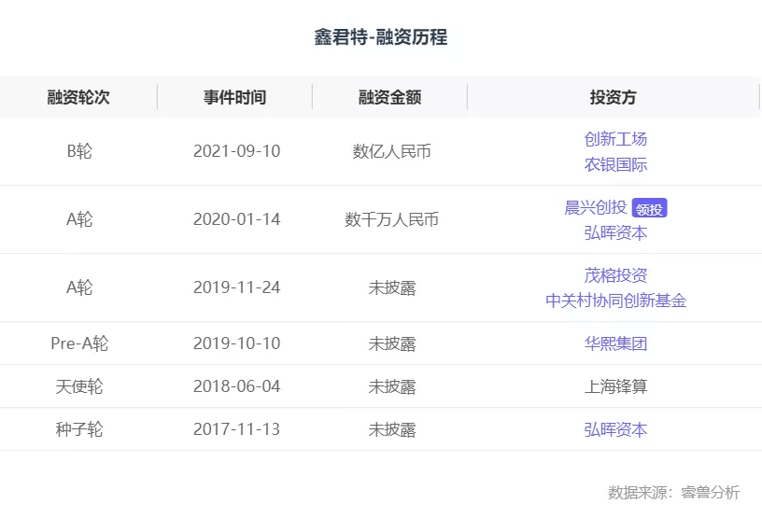Click the title 鑫君特-融资历程
Viewport: 762px width, 532px height.
(x=380, y=36)
